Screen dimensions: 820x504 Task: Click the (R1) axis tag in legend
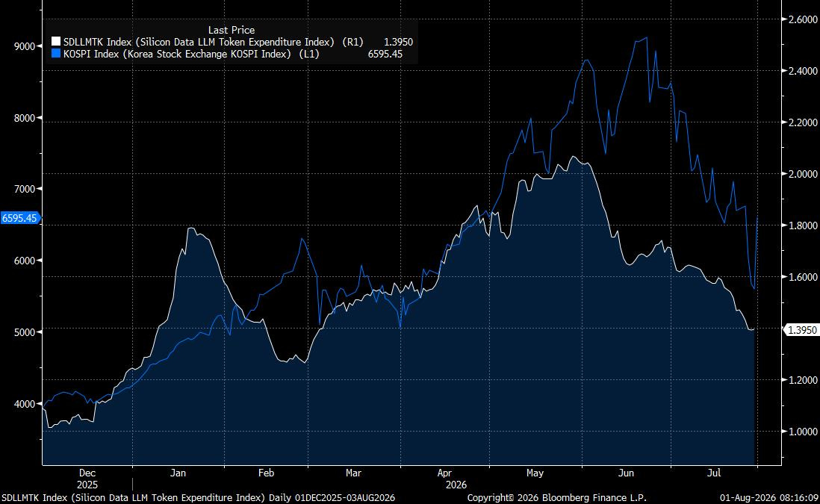pyautogui.click(x=352, y=42)
